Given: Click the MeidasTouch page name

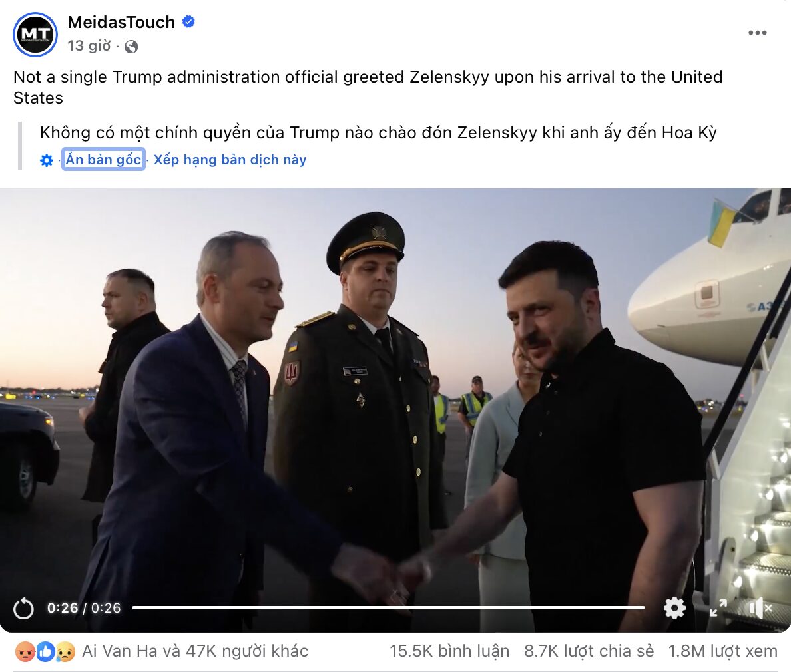Looking at the screenshot, I should (x=122, y=22).
